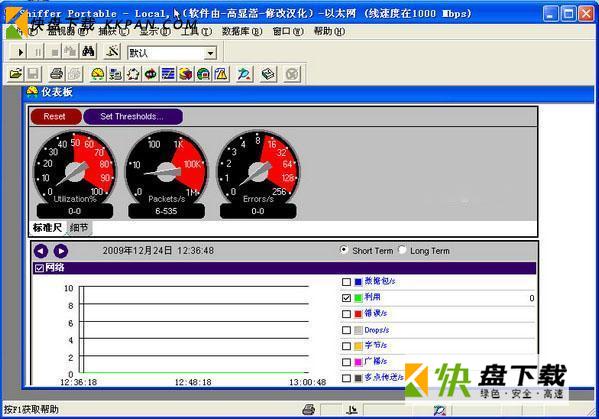This screenshot has height=419, width=599.
Task: Click the red Reset button
Action: 56,116
